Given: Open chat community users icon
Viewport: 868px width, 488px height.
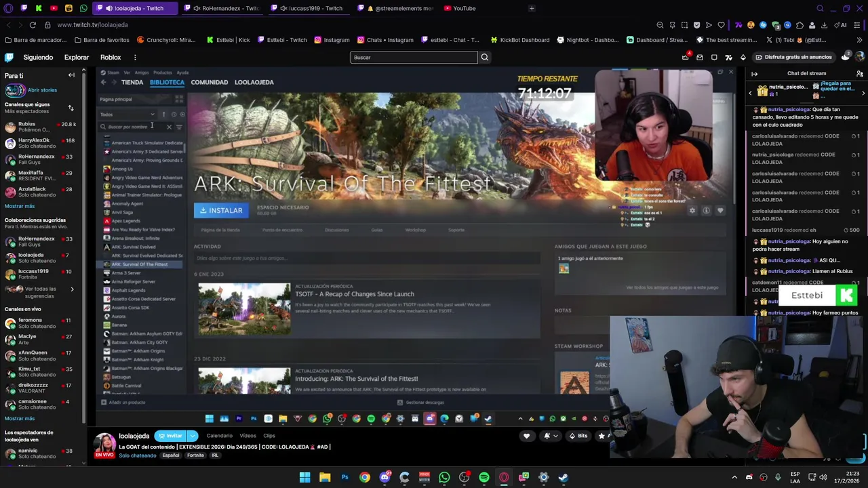Looking at the screenshot, I should click(859, 74).
